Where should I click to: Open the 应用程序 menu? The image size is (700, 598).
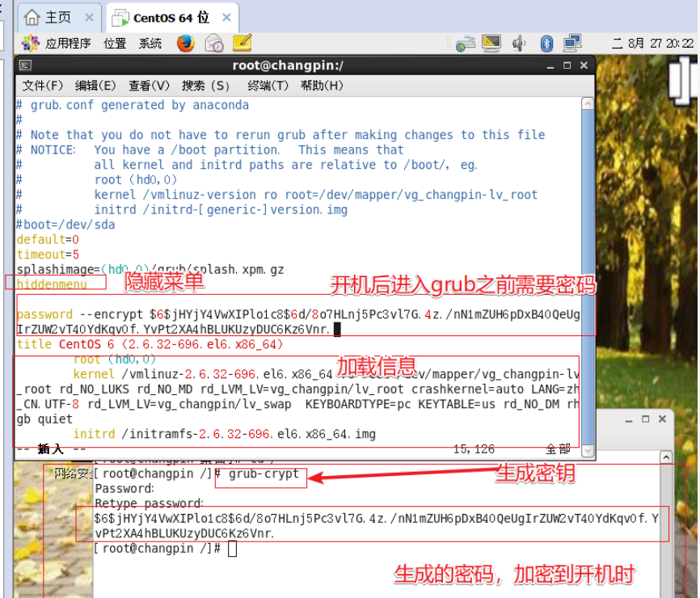point(68,44)
